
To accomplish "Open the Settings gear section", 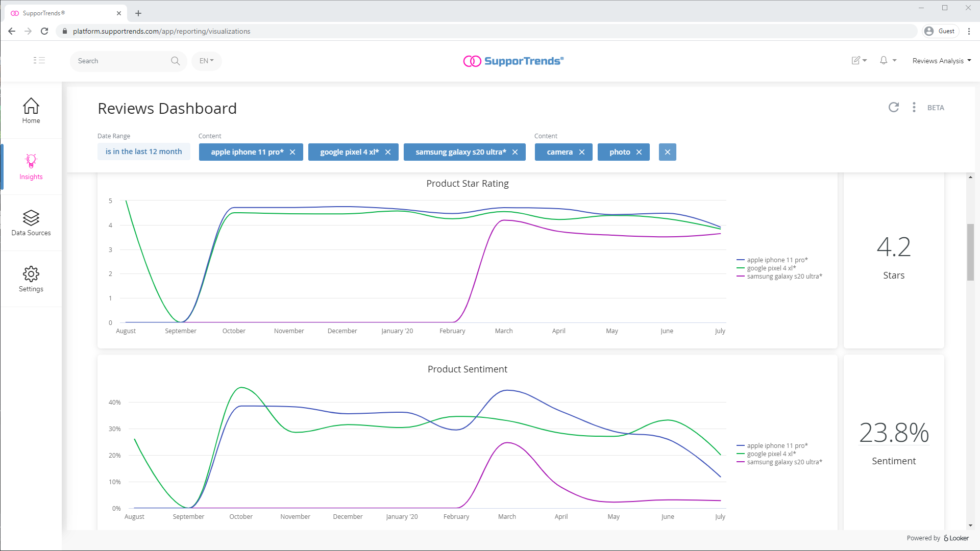I will pyautogui.click(x=31, y=279).
